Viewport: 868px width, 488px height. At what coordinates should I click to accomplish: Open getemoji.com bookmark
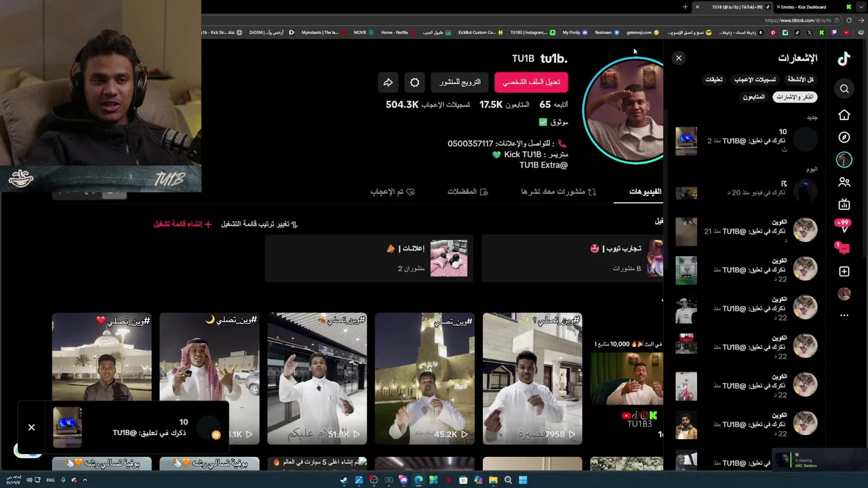click(x=642, y=33)
